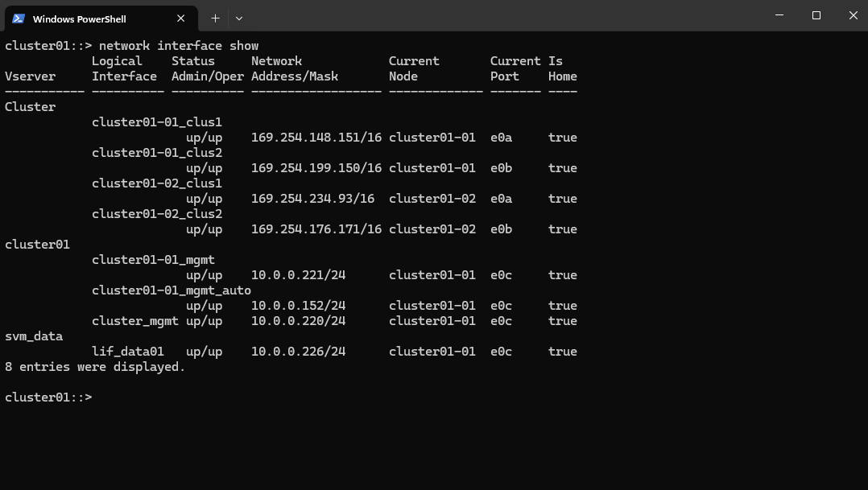
Task: Click the svm_data vserver name
Action: pos(34,336)
